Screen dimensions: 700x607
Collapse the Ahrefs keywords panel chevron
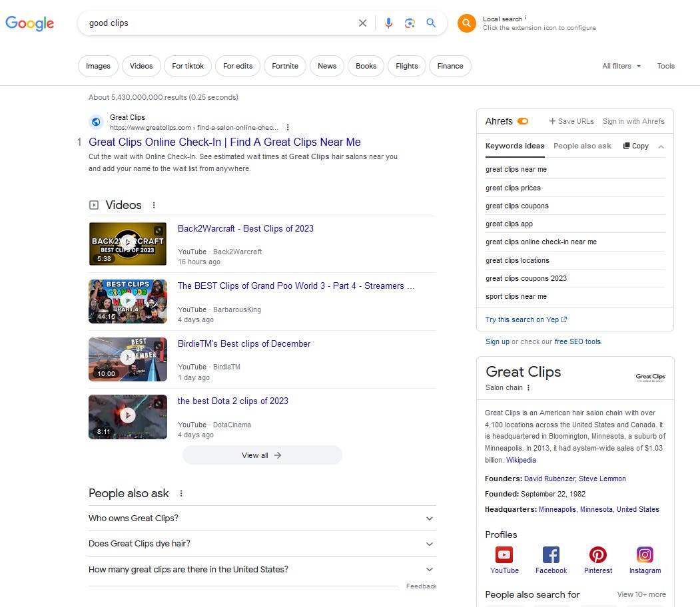661,146
